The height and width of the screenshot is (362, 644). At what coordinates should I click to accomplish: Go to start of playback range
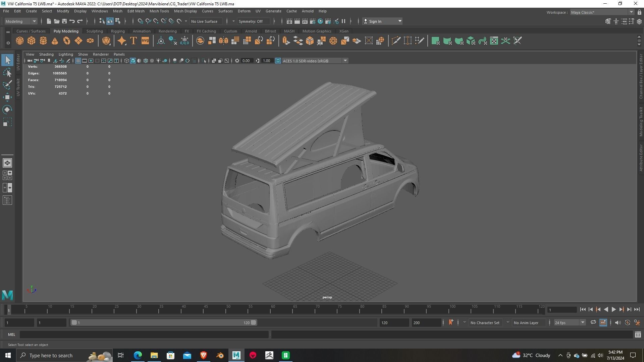tap(583, 310)
